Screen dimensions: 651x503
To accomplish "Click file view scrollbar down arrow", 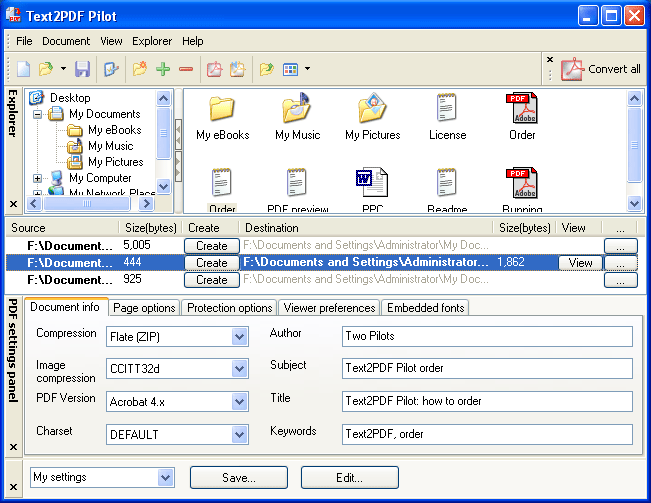I will [634, 203].
